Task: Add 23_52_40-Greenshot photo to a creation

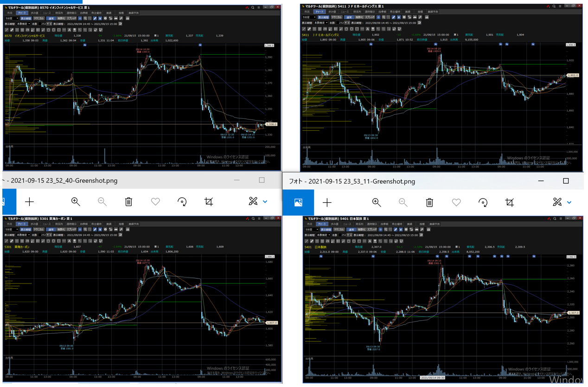Action: (29, 201)
